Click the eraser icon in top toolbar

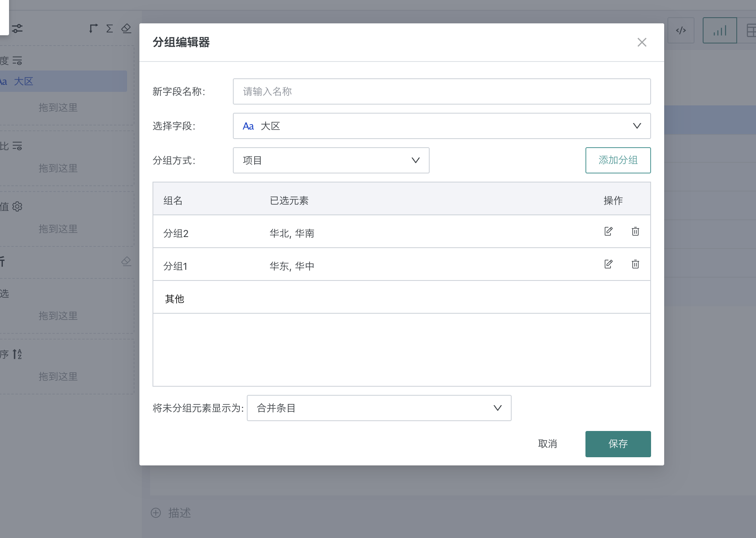click(126, 28)
